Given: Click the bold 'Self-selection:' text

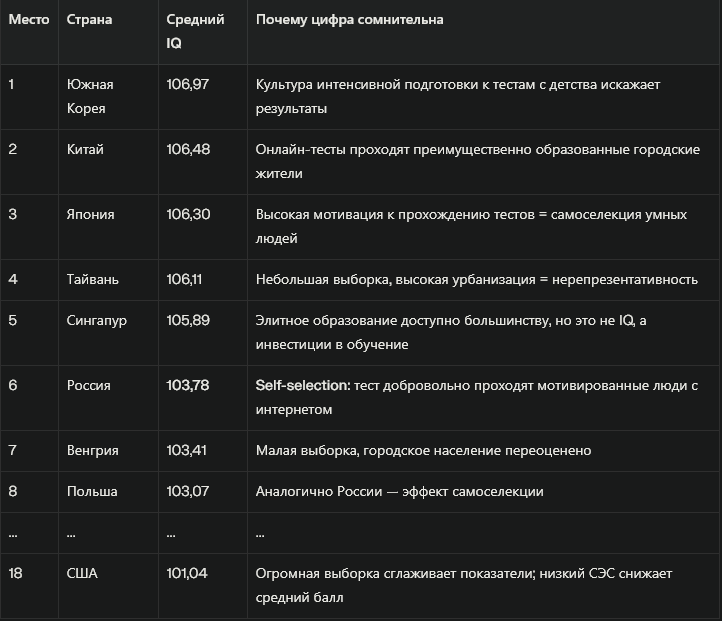Looking at the screenshot, I should point(301,385).
